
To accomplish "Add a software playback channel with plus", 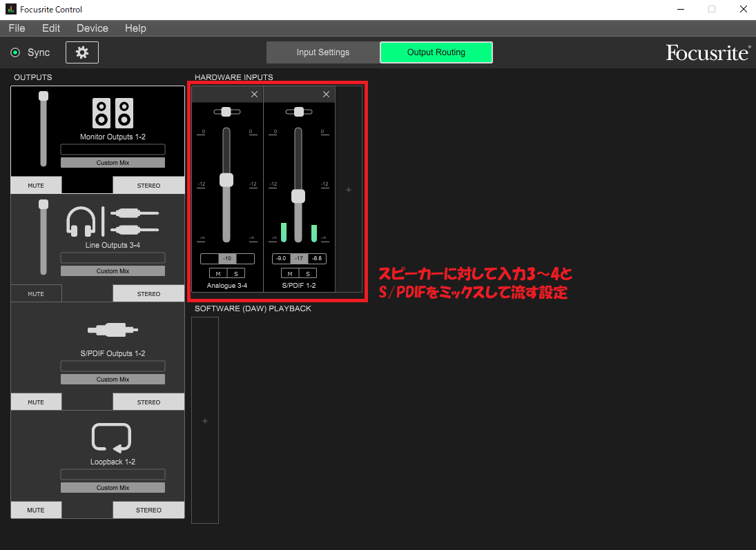I will tap(205, 421).
